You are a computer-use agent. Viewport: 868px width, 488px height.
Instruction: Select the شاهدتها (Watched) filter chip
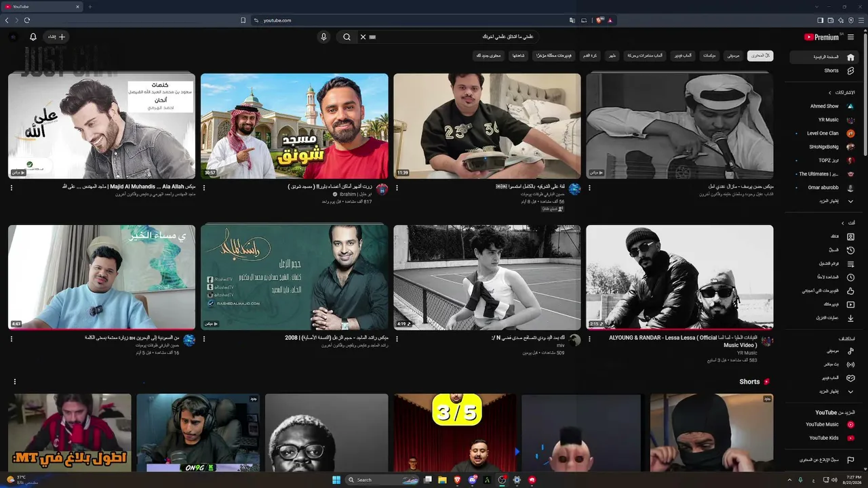(518, 56)
